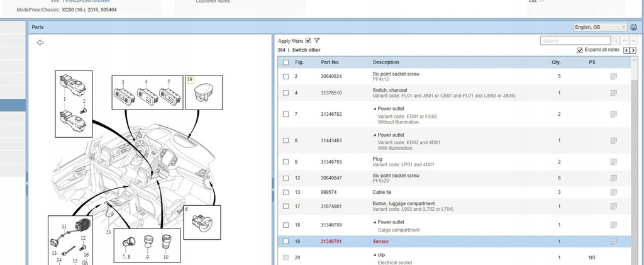Viewport: 644px width, 265px height.
Task: Go to next illustration page arrow
Action: [x=633, y=50]
